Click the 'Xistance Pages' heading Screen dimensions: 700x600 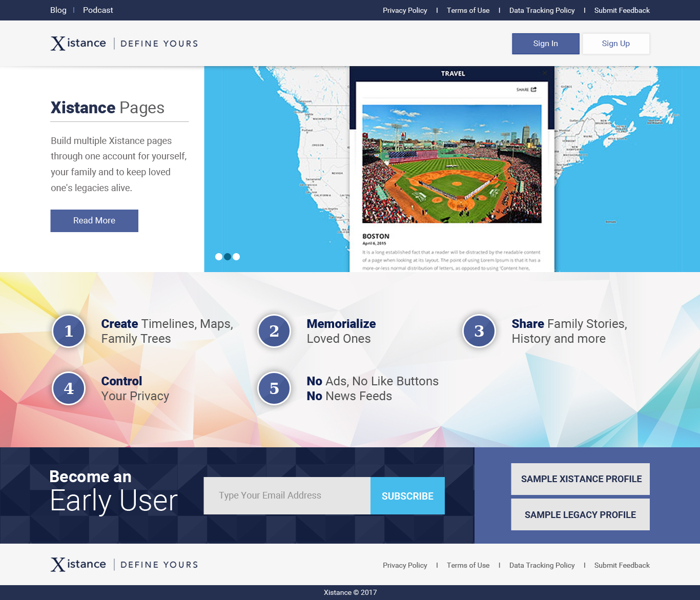(108, 108)
